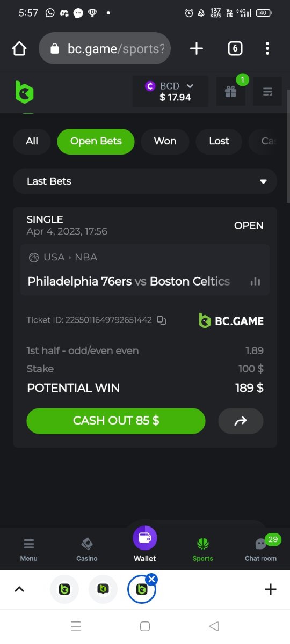Image resolution: width=290 pixels, height=644 pixels.
Task: Share the bet using arrow button
Action: [x=241, y=421]
